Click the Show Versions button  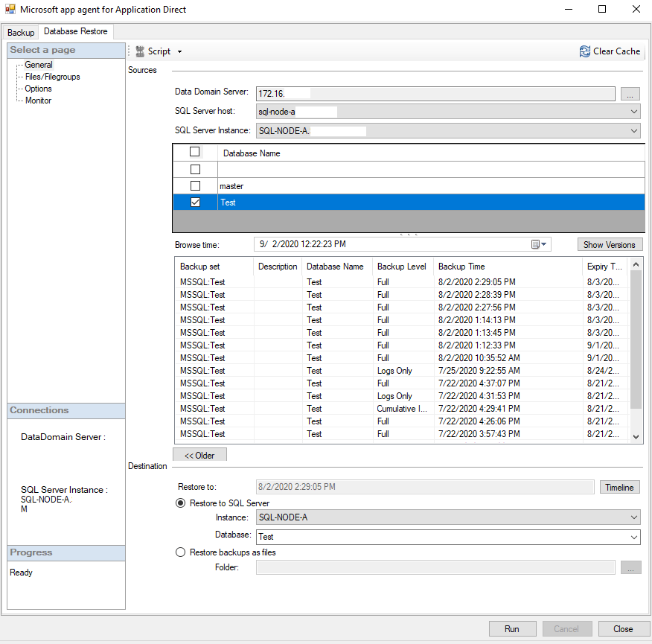tap(609, 244)
